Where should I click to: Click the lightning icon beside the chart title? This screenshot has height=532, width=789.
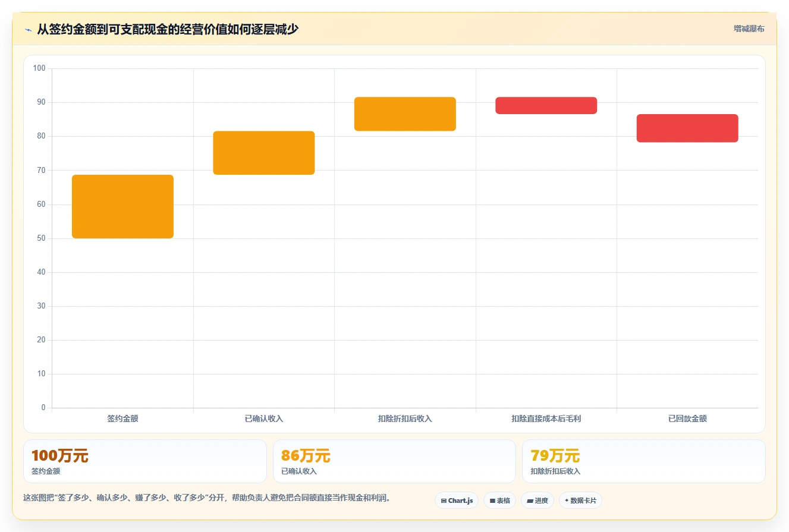(28, 30)
